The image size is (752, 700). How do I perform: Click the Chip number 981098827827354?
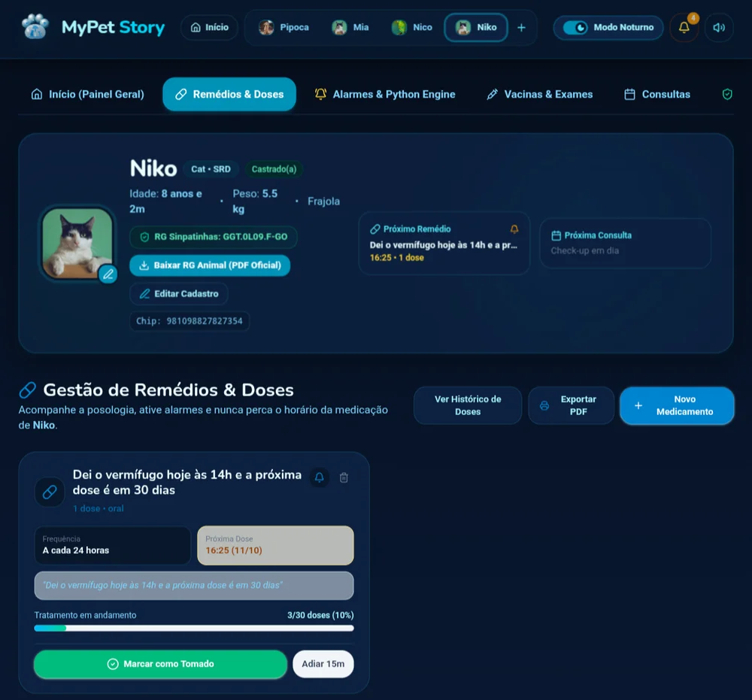pyautogui.click(x=190, y=321)
